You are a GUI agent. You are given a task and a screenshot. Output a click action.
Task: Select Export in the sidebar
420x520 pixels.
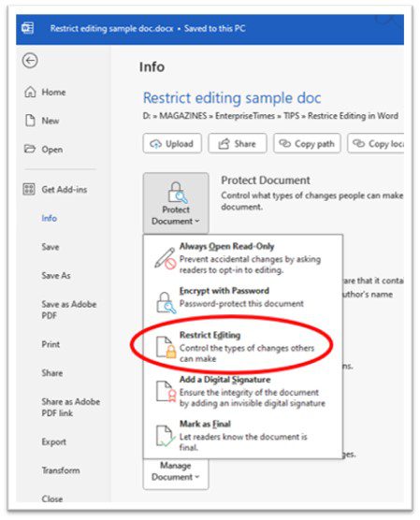[x=53, y=442]
